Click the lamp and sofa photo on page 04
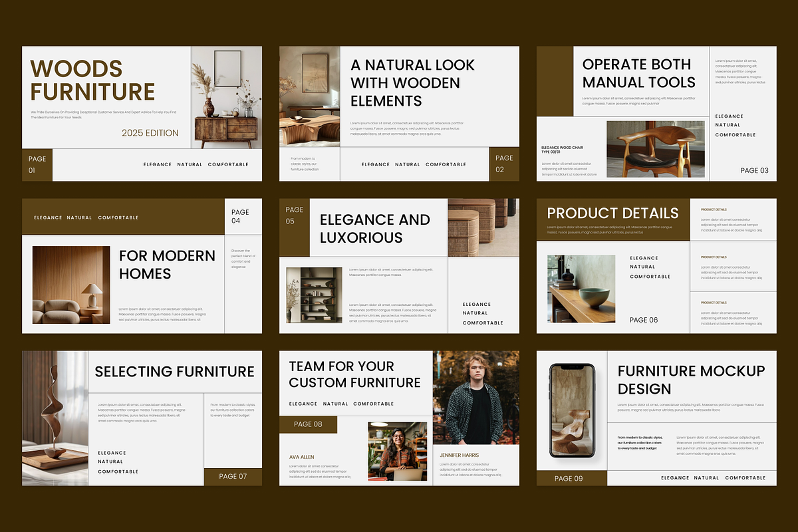 point(71,285)
